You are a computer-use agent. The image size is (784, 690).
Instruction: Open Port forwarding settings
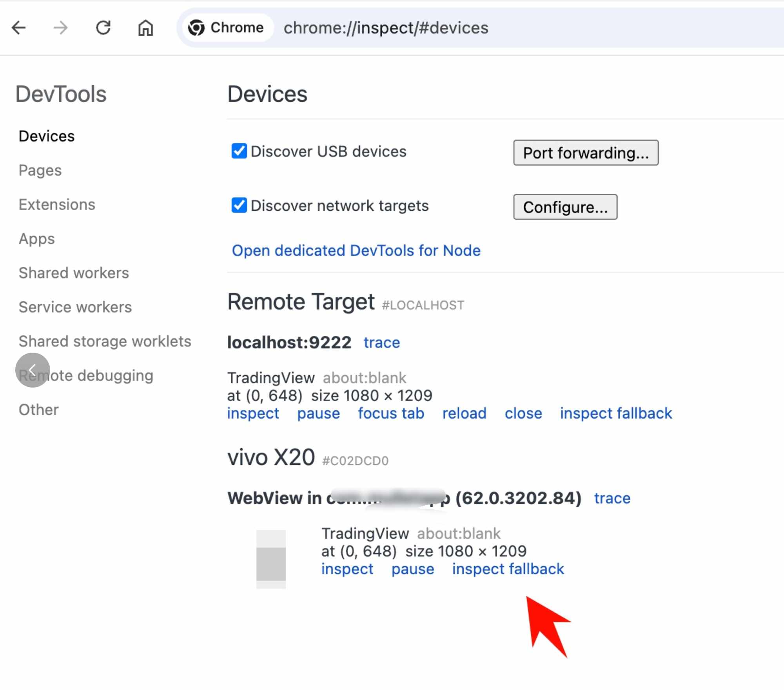click(586, 153)
